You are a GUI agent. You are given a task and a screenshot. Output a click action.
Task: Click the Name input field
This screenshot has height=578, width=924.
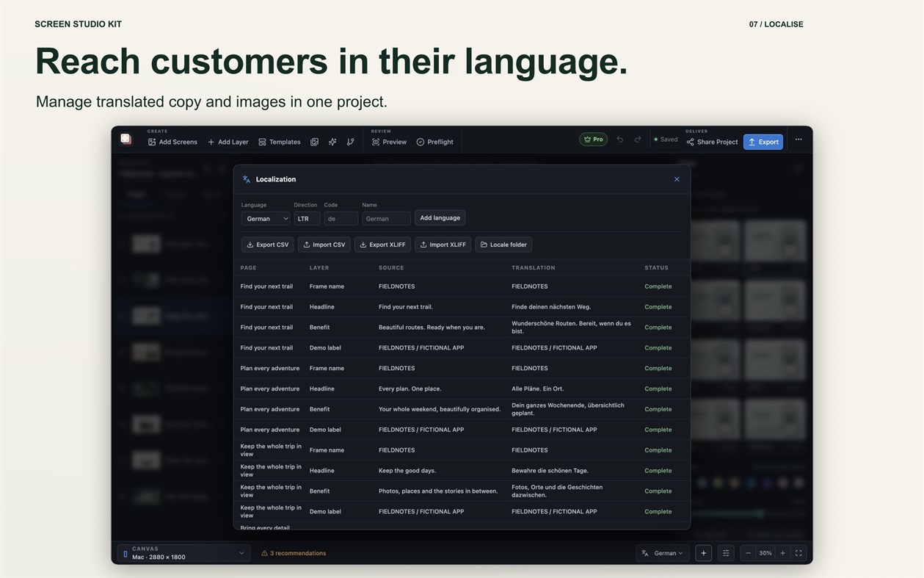coord(386,218)
